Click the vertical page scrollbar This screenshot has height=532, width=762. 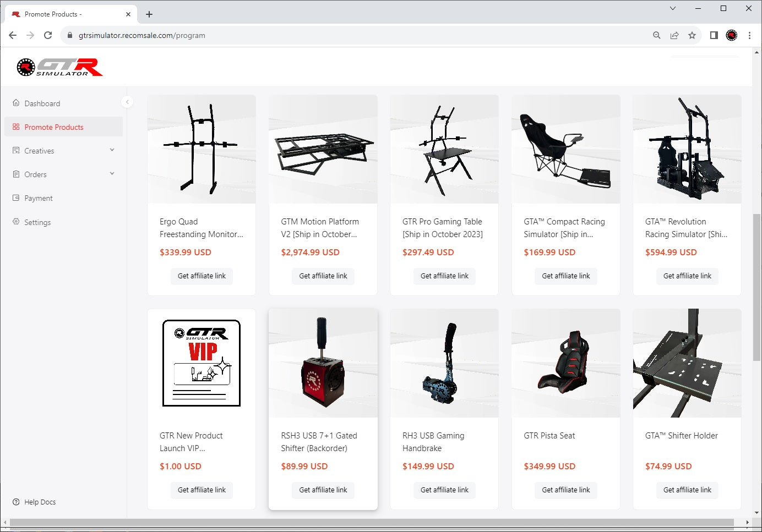point(757,286)
